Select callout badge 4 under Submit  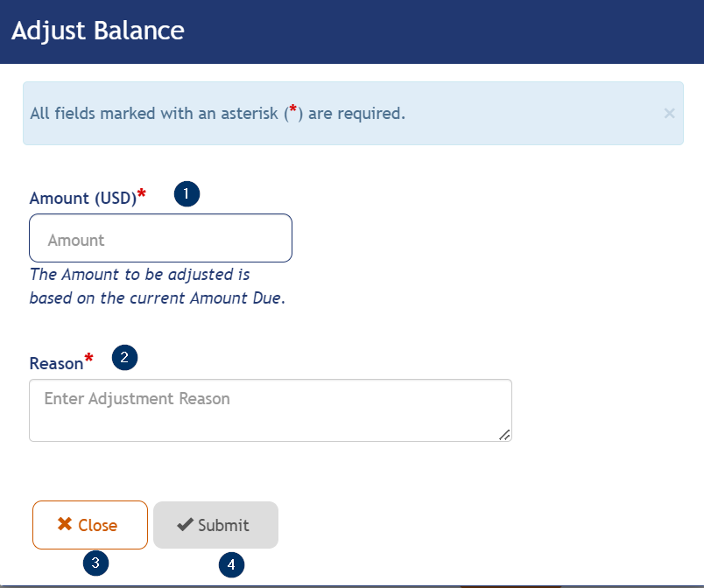231,565
